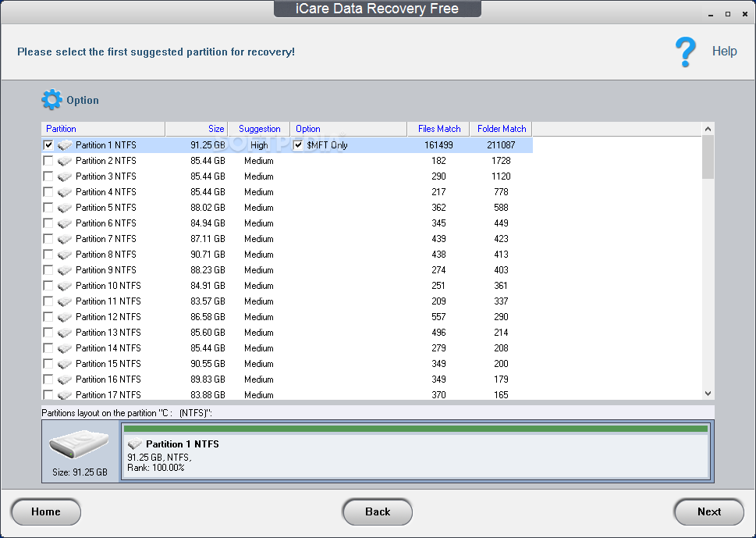Click the drive icon for Partition 8 NTFS
This screenshot has height=538, width=756.
click(65, 255)
